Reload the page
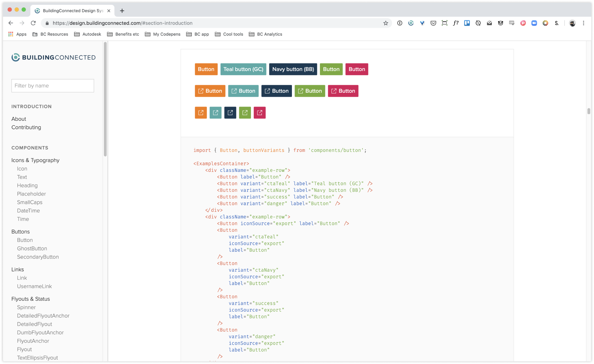Viewport: 594px width, 364px height. tap(33, 23)
